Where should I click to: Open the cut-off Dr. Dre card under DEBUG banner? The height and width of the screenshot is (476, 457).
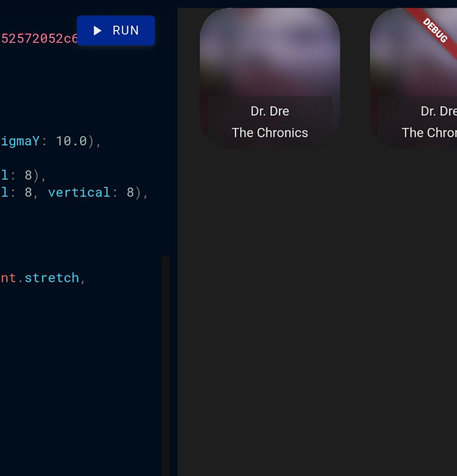(x=413, y=78)
